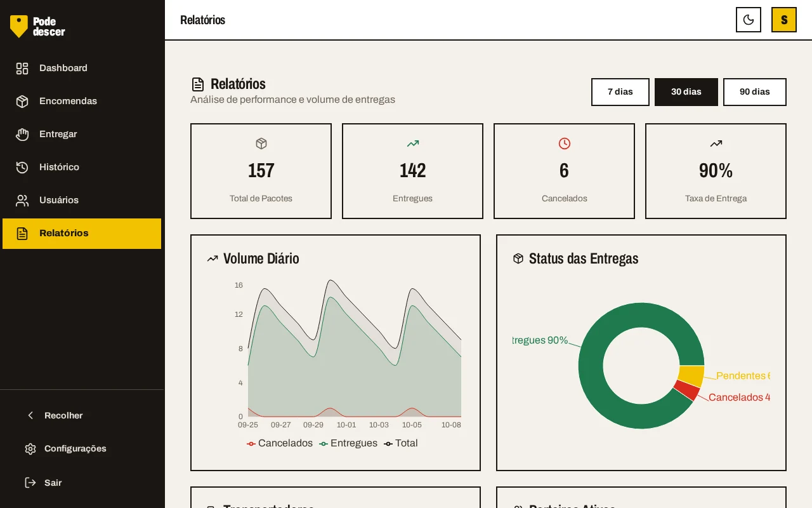
Task: Open Encomendas menu item
Action: pos(82,102)
